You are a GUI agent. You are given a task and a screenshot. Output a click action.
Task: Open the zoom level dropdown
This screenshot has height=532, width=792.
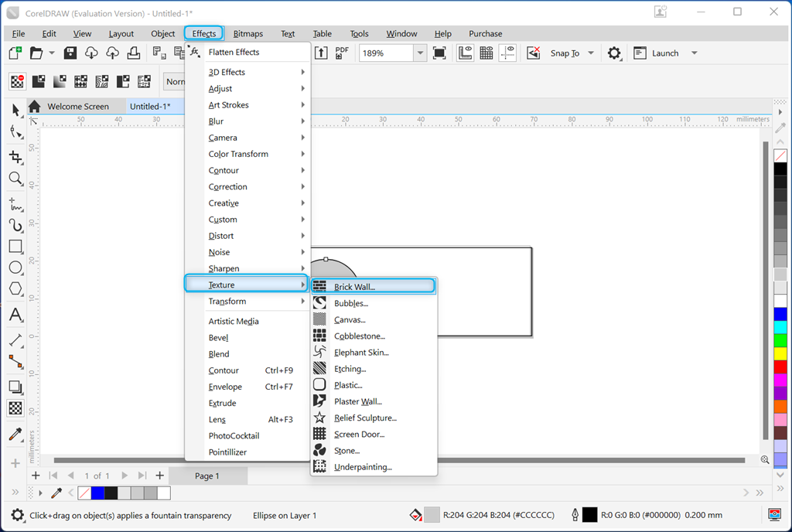point(420,53)
